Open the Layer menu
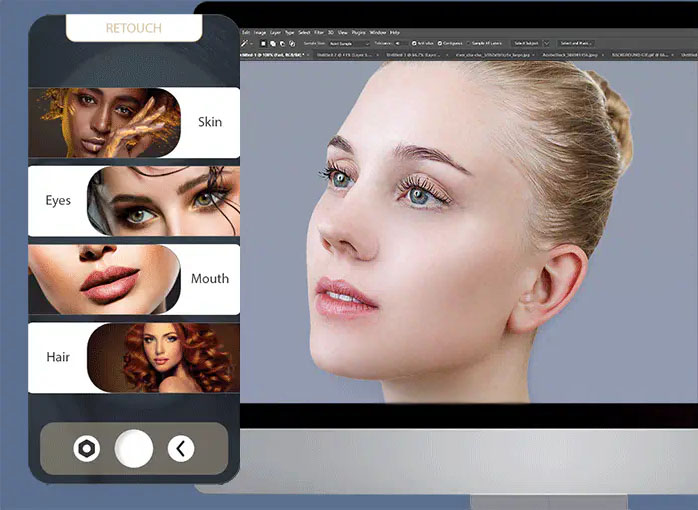The width and height of the screenshot is (698, 510). click(276, 32)
